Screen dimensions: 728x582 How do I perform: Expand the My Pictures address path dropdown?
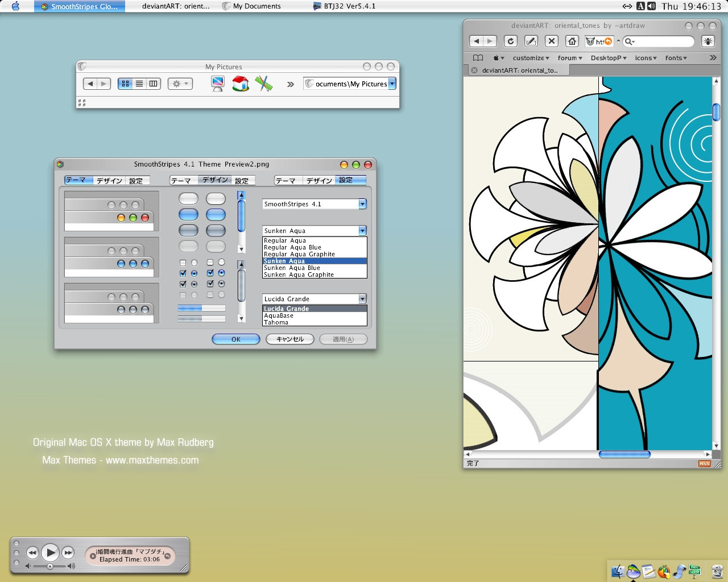tap(392, 84)
